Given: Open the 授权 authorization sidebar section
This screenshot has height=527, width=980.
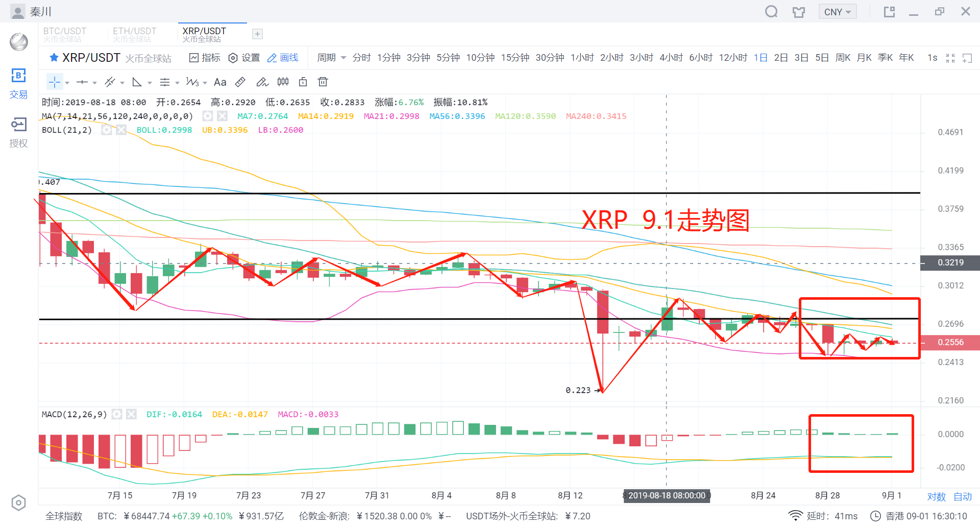Looking at the screenshot, I should (18, 133).
